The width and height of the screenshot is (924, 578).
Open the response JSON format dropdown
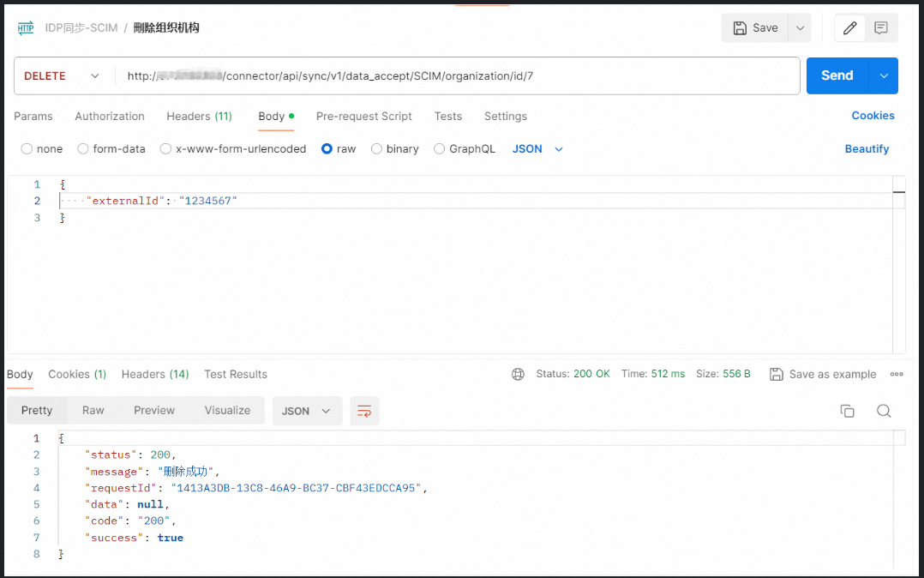tap(306, 411)
